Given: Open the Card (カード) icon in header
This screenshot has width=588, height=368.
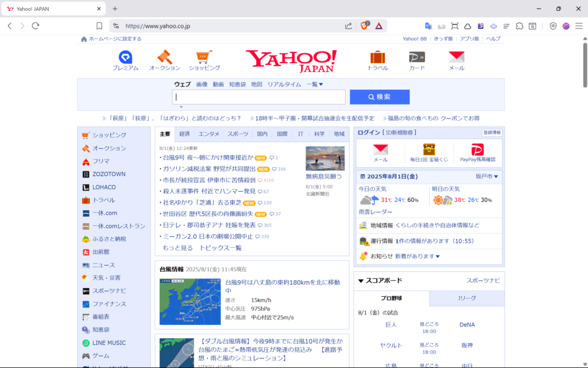Looking at the screenshot, I should point(417,60).
